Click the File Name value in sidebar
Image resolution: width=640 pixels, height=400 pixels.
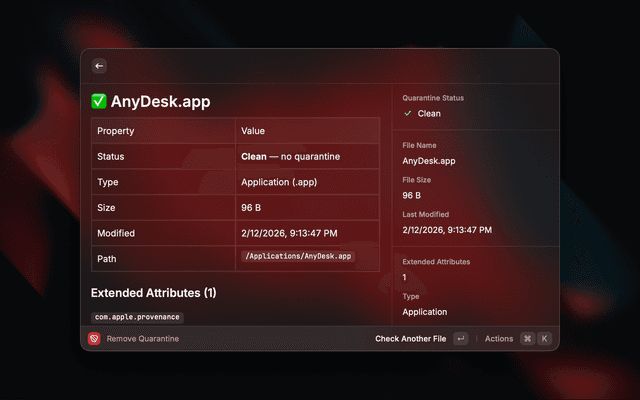click(428, 160)
